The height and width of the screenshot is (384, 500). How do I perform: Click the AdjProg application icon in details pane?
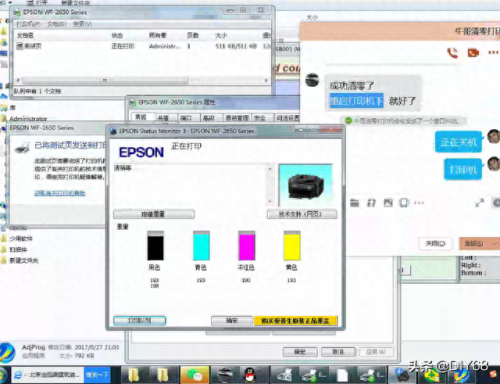(7, 353)
